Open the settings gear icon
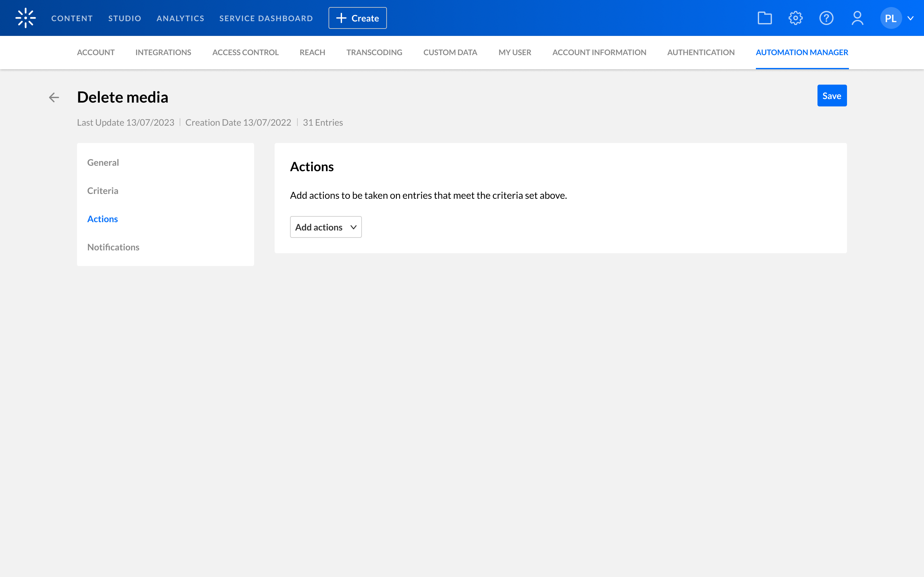Image resolution: width=924 pixels, height=577 pixels. 795,18
